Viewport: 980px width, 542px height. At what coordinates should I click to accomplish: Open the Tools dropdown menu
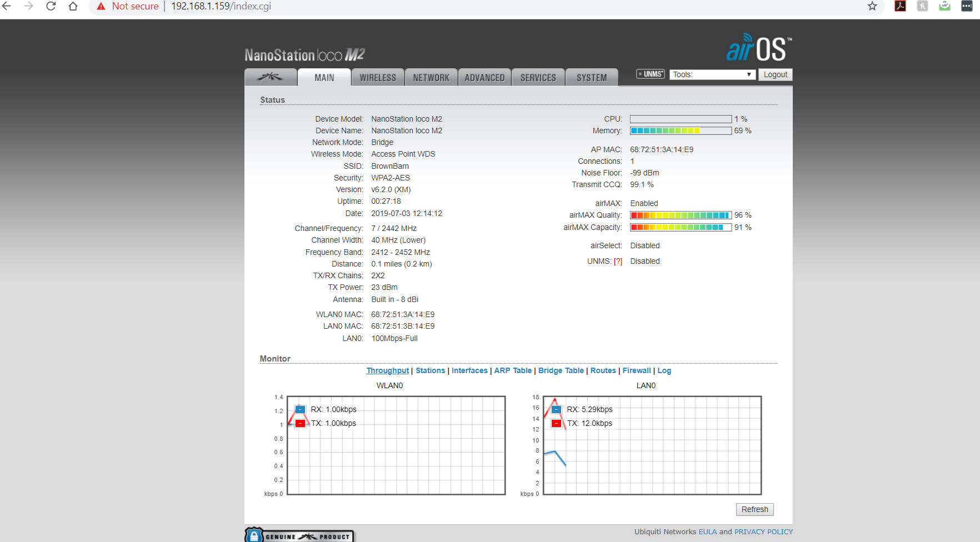712,74
